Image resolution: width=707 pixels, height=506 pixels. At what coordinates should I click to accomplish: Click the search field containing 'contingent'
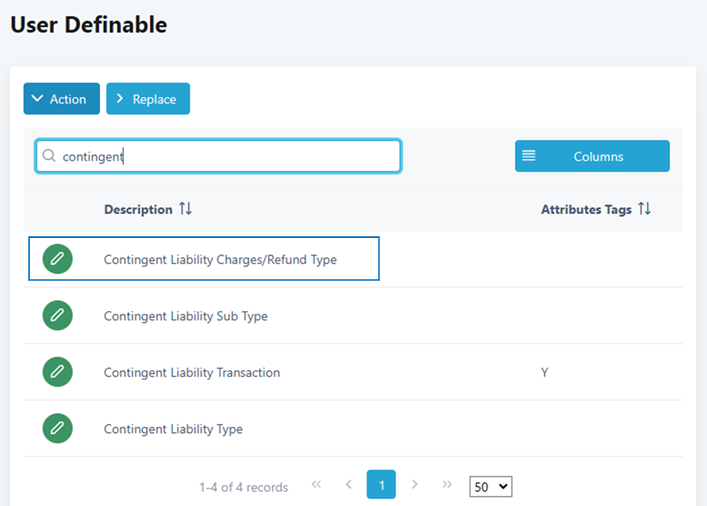pos(228,156)
